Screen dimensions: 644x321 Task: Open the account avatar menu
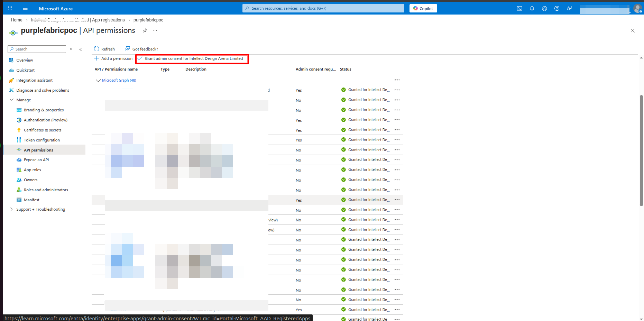point(637,8)
